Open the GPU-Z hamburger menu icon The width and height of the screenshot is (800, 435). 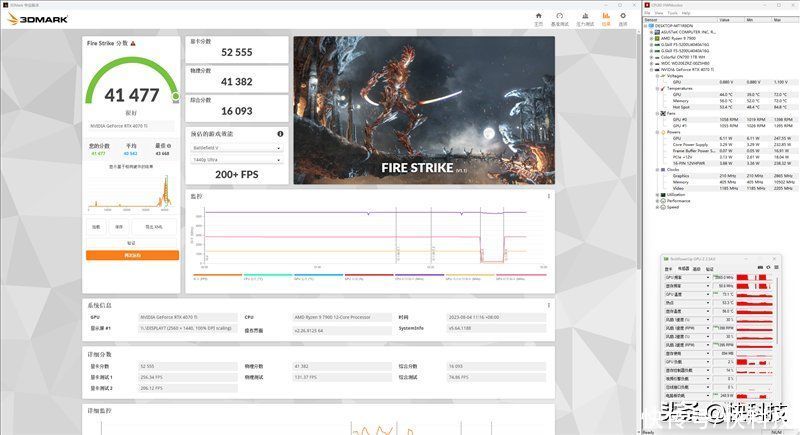click(777, 268)
